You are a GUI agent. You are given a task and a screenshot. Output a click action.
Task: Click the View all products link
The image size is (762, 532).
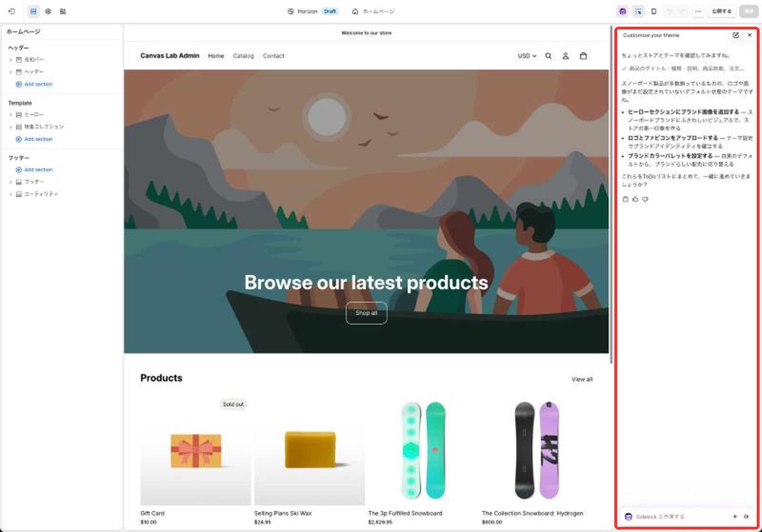pos(582,379)
